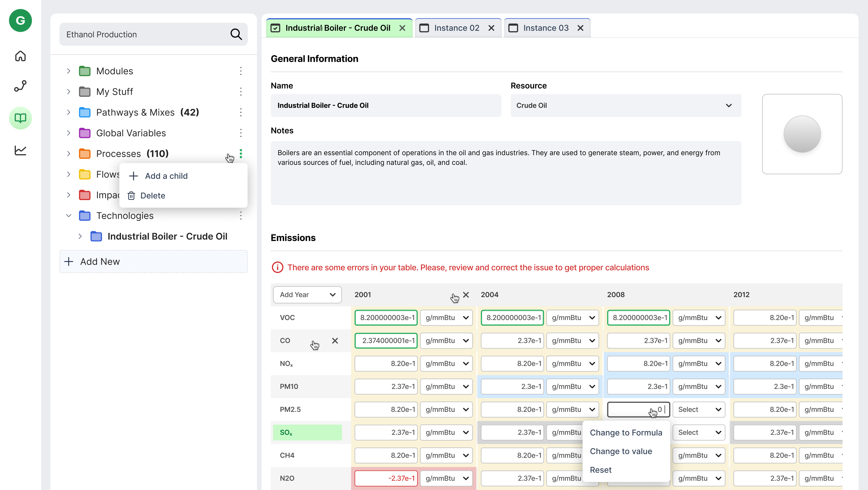Screen dimensions: 868x490
Task: Open Pathways & Mixes three-dot menu
Action: pos(241,112)
